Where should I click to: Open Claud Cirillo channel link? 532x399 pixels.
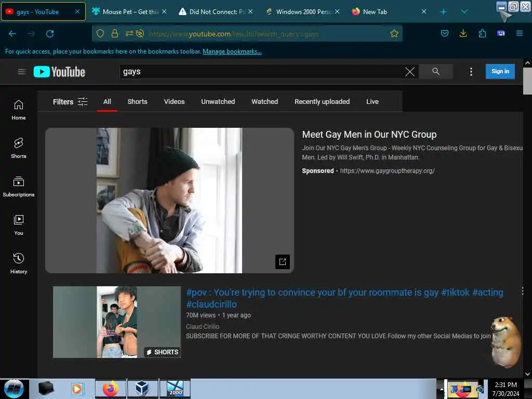pos(203,326)
